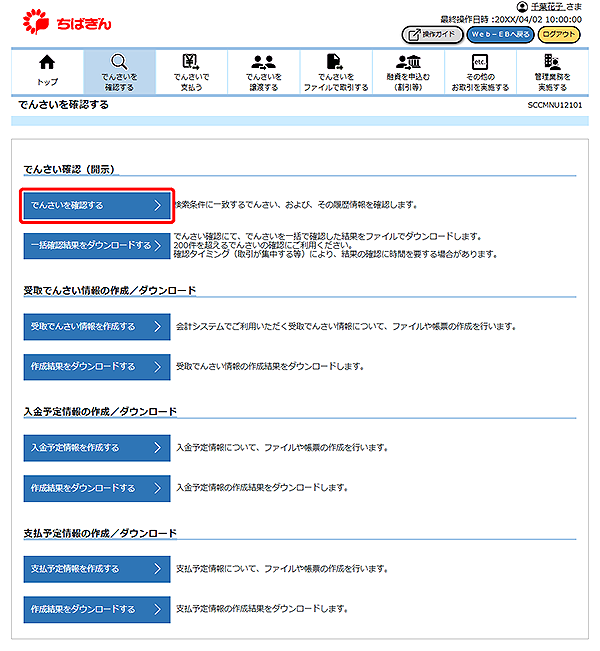The height and width of the screenshot is (651, 600).
Task: Click the magnifier icon for でんさいを確認する
Action: (119, 61)
